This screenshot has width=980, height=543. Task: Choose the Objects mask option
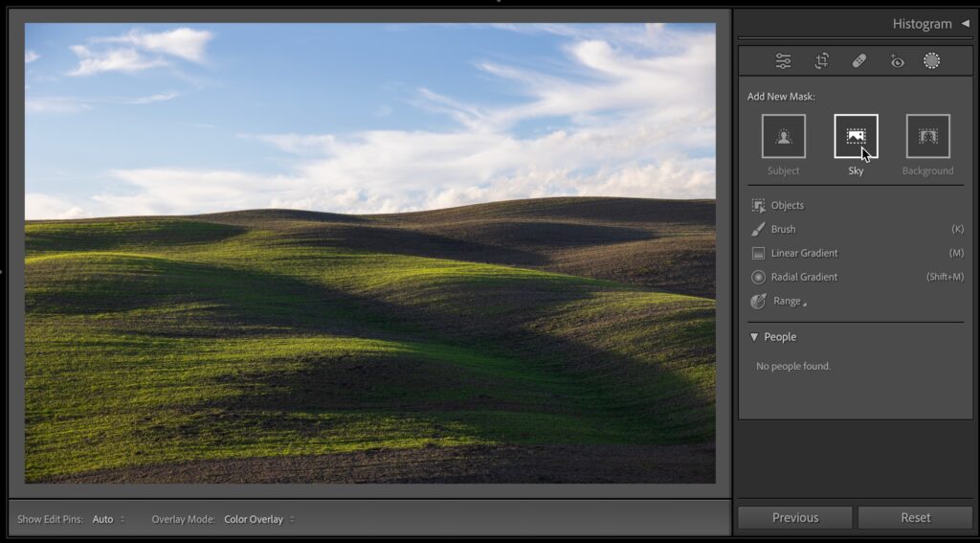click(x=787, y=205)
